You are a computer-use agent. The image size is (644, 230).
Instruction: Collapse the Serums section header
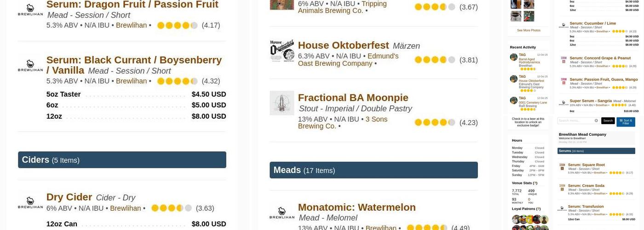pyautogui.click(x=590, y=151)
